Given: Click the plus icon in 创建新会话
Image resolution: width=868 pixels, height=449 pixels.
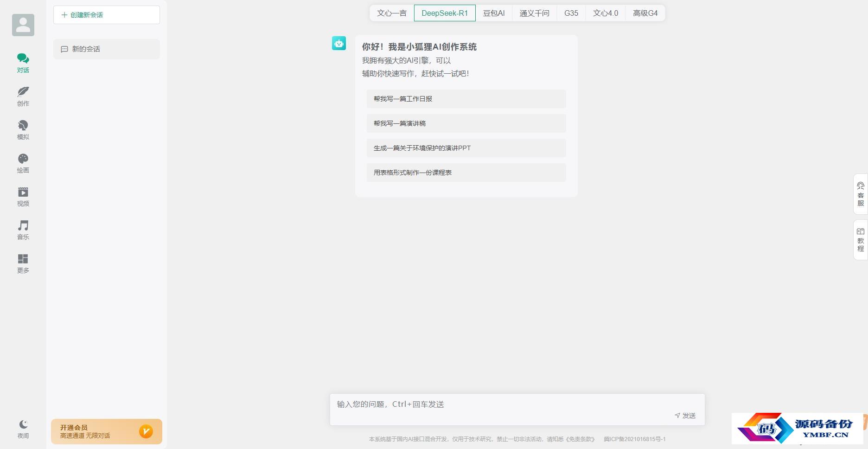Looking at the screenshot, I should click(64, 15).
